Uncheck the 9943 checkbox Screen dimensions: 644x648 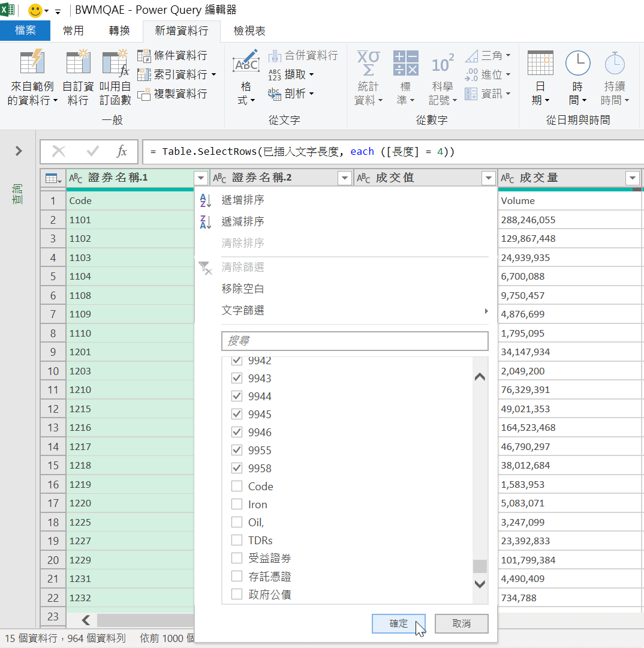pos(237,378)
